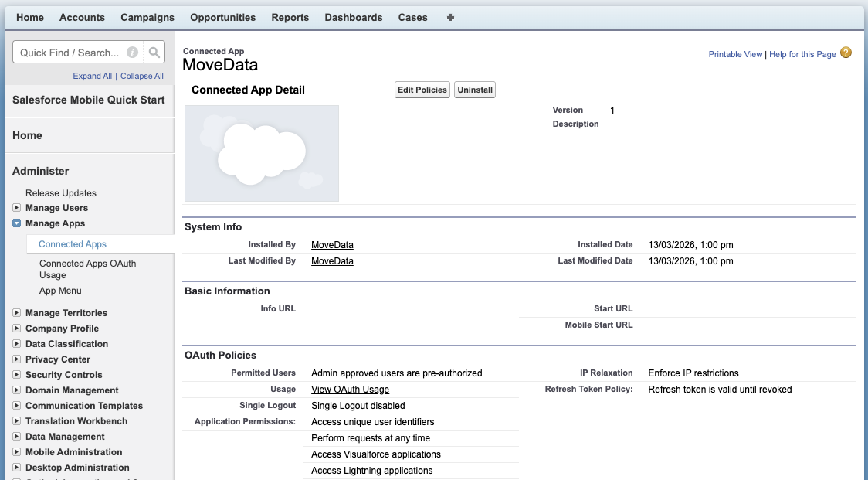
Task: Expand the Data Management section
Action: 17,437
